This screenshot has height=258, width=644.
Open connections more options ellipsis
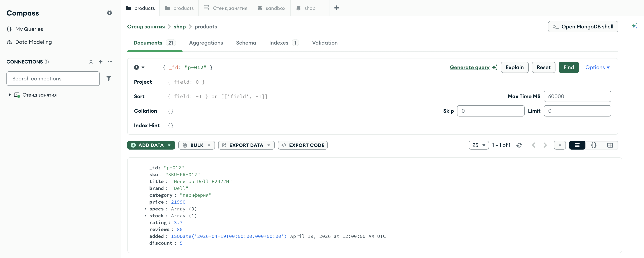(110, 62)
